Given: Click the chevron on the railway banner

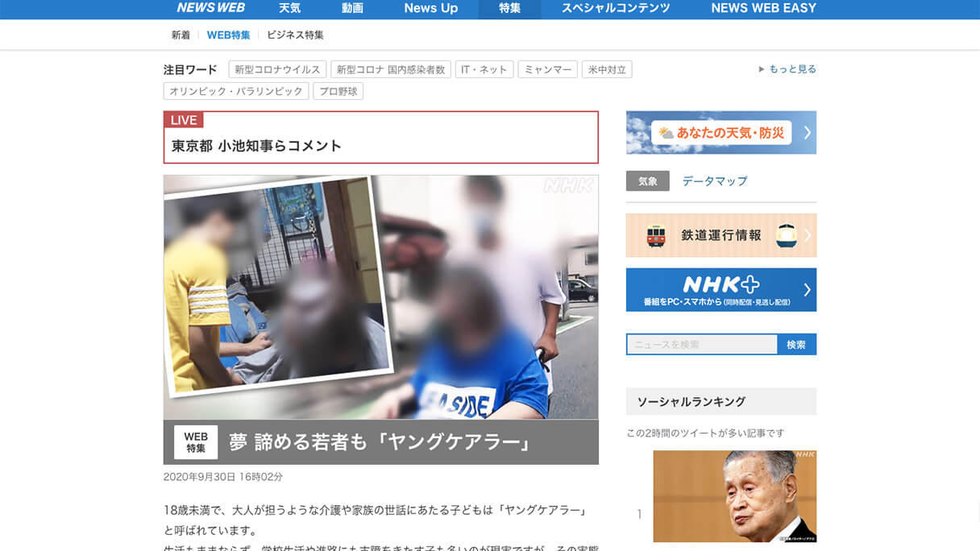Looking at the screenshot, I should tap(807, 236).
